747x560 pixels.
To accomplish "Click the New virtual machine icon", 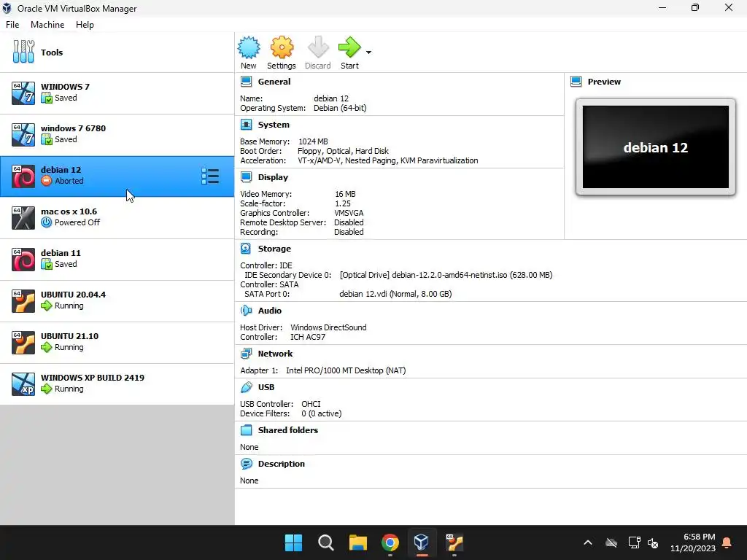I will [x=249, y=47].
